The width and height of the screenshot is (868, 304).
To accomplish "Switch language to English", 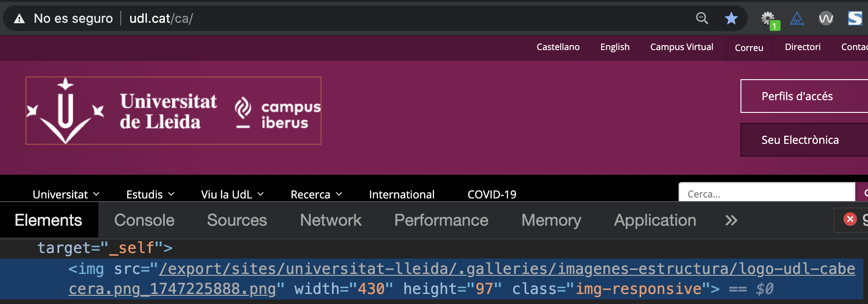I will [615, 47].
